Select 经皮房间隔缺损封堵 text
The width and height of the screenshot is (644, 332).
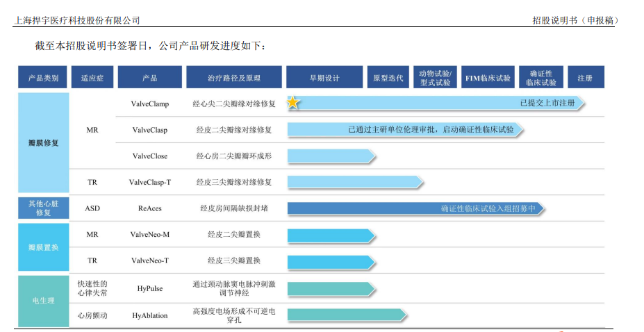(x=233, y=208)
